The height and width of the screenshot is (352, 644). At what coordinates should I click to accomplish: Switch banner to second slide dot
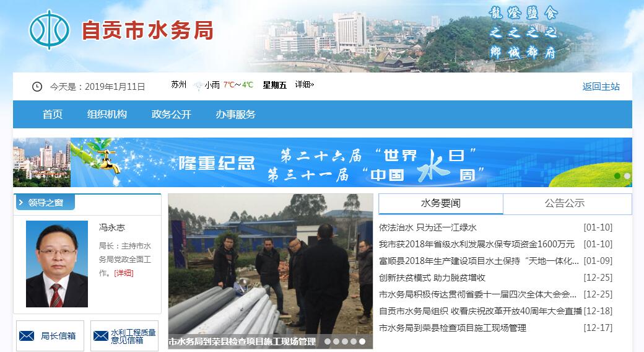tap(627, 176)
